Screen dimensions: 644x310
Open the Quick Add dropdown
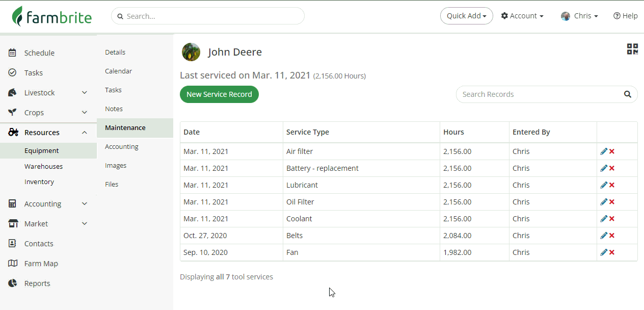click(x=466, y=16)
